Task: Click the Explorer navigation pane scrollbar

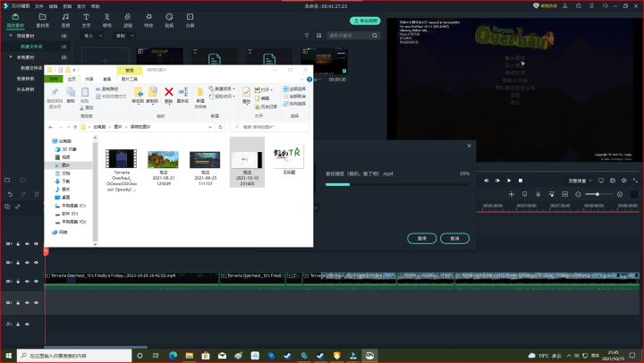Action: [96, 191]
